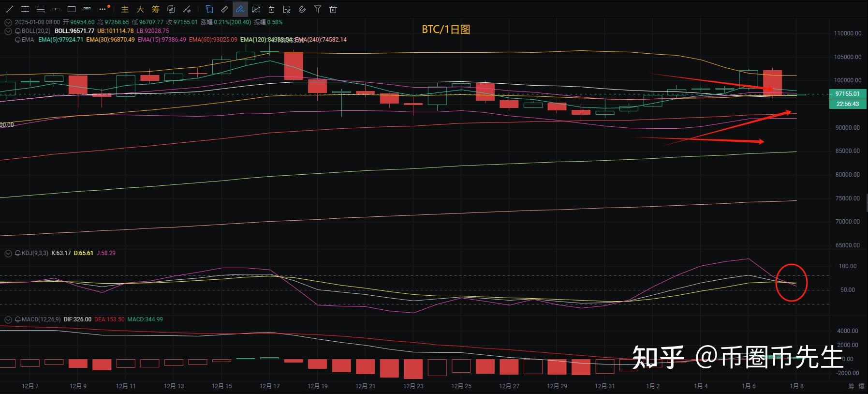Viewport: 868px width, 394px height.
Task: Click the current price label 97155.01
Action: click(848, 94)
